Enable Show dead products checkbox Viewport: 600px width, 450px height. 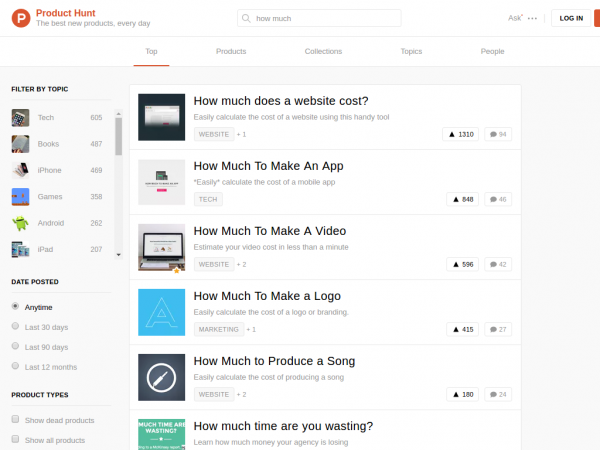(x=15, y=420)
